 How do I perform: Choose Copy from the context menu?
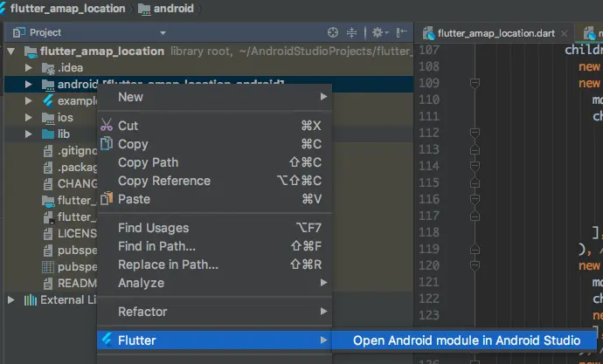(x=214, y=144)
